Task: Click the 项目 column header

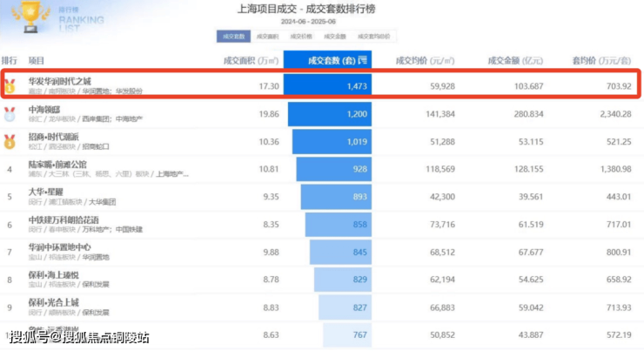Action: coord(37,61)
